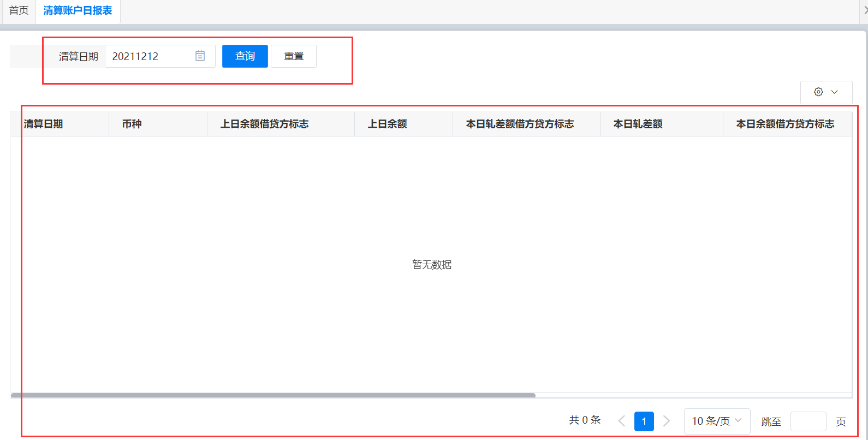Click 清算日期 column header
This screenshot has width=868, height=440.
[x=60, y=124]
